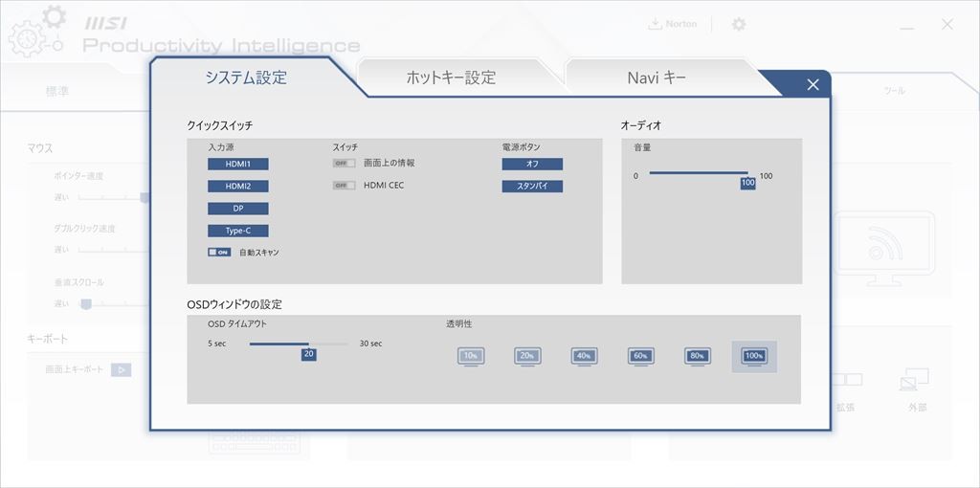Click the 画面上キーボード label in background
980x488 pixels.
click(75, 370)
